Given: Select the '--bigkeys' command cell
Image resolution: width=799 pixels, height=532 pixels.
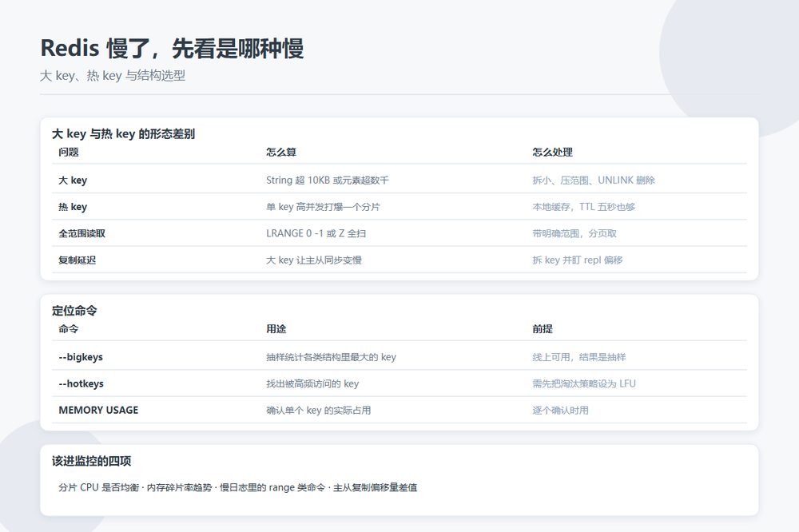Looking at the screenshot, I should coord(81,357).
